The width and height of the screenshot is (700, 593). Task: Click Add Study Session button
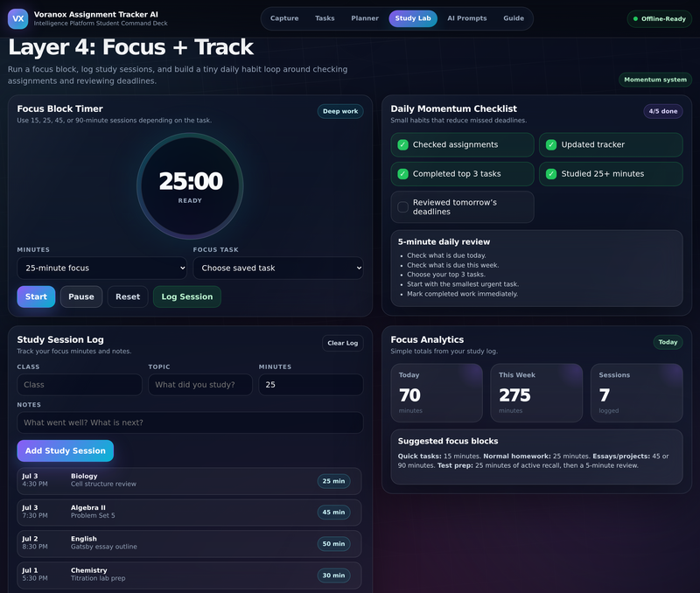pos(65,451)
